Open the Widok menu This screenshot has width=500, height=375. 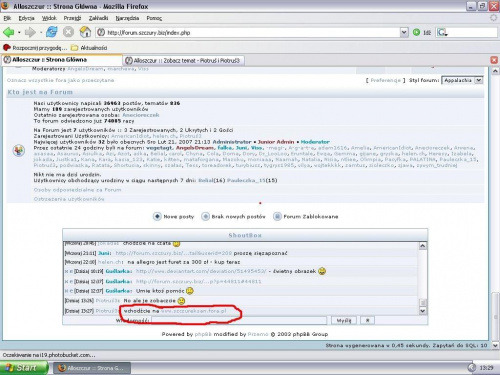[x=49, y=18]
